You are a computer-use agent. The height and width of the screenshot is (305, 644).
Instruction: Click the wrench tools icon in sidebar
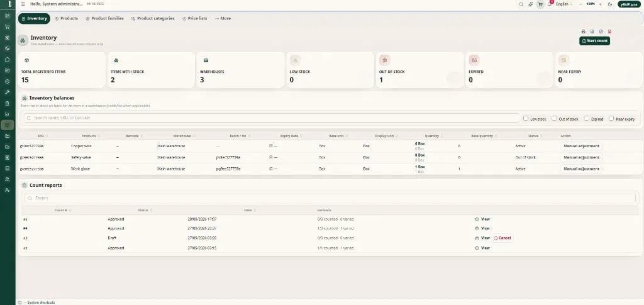pos(8,92)
